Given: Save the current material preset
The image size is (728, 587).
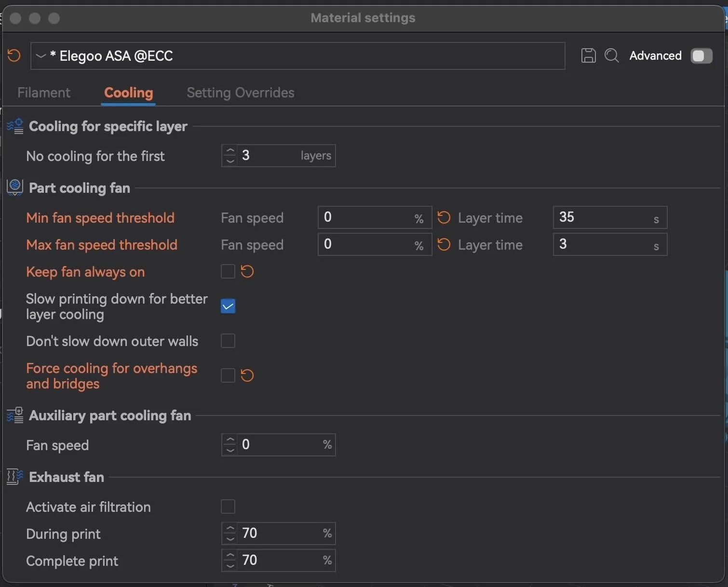Looking at the screenshot, I should [588, 55].
